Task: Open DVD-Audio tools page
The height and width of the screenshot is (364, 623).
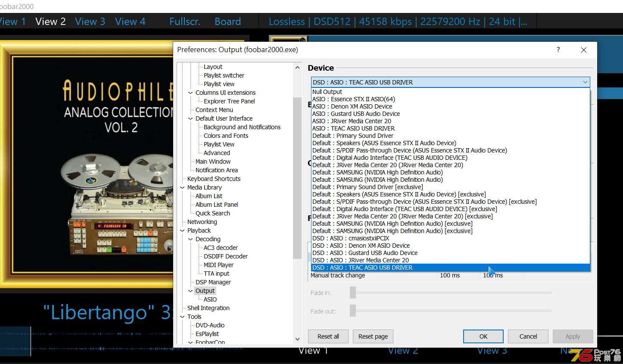Action: coord(210,325)
